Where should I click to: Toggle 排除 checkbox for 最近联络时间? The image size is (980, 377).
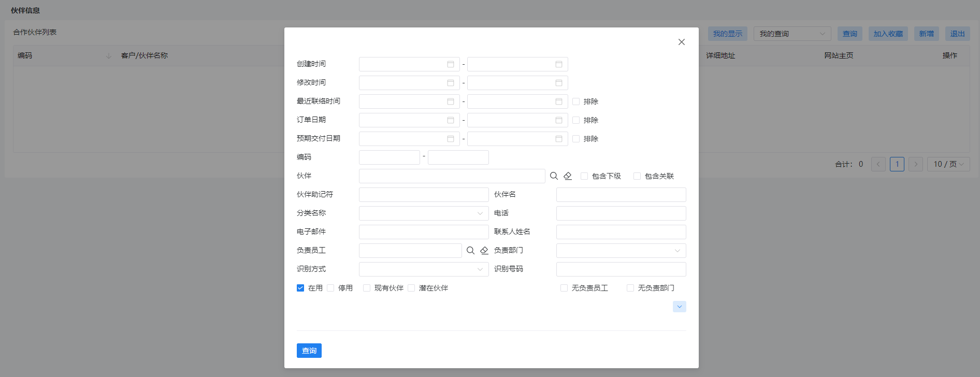[576, 102]
